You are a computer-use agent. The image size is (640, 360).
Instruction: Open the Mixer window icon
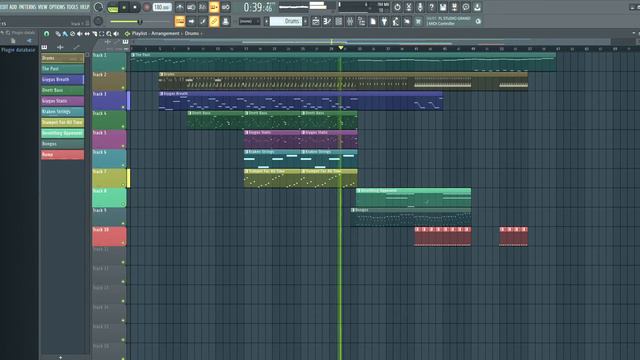350,21
